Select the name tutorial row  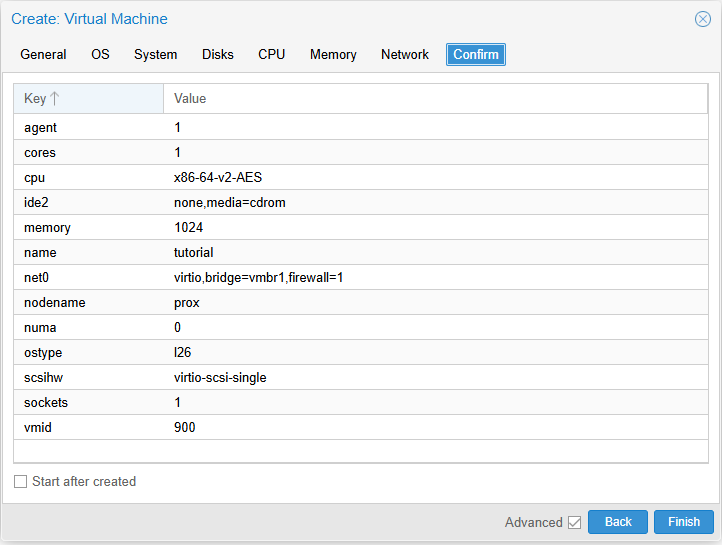click(360, 252)
